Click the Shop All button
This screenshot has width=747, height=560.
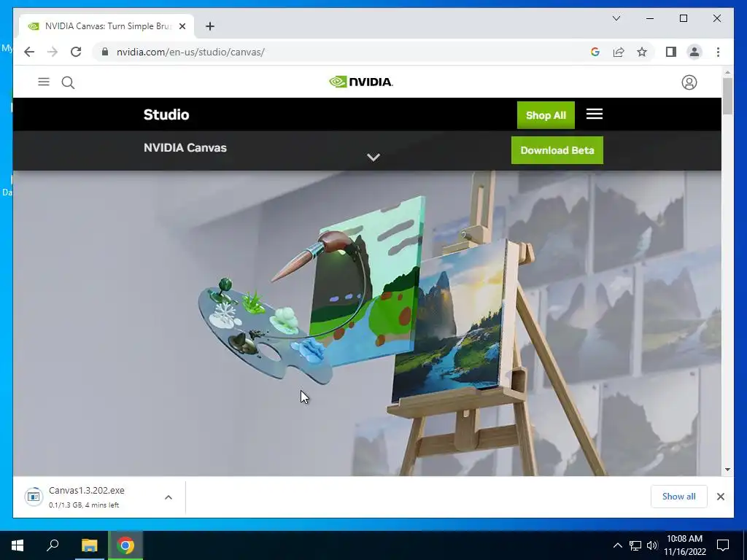(546, 115)
